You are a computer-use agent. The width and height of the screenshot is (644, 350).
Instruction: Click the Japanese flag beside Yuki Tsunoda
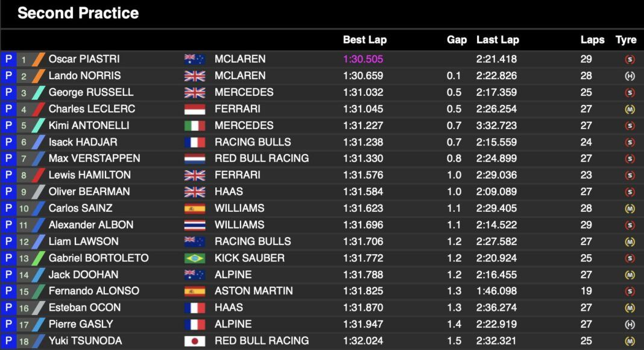(x=194, y=341)
